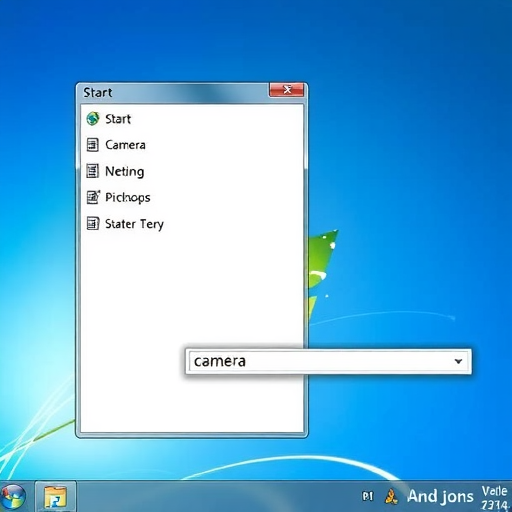Open the taskbar clock showing Vale
The image size is (512, 512).
[x=495, y=498]
